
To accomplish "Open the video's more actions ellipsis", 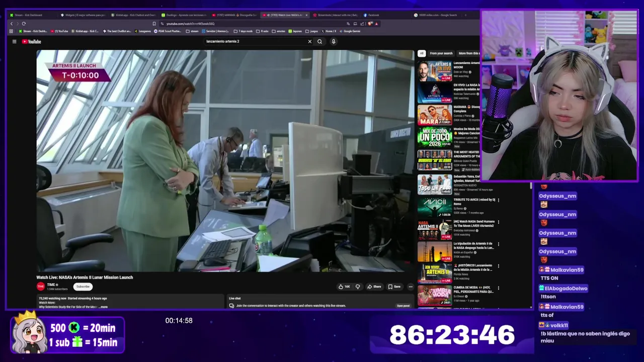I will [x=411, y=287].
